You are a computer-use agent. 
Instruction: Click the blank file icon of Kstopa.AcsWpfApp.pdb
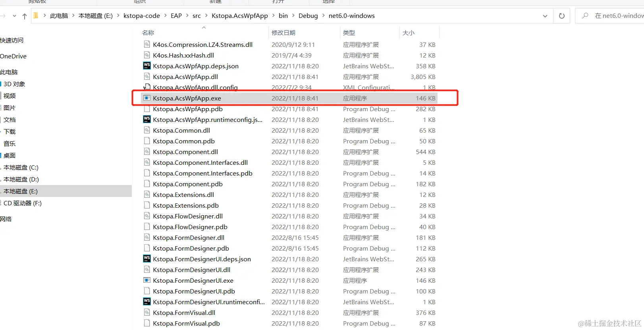(147, 109)
